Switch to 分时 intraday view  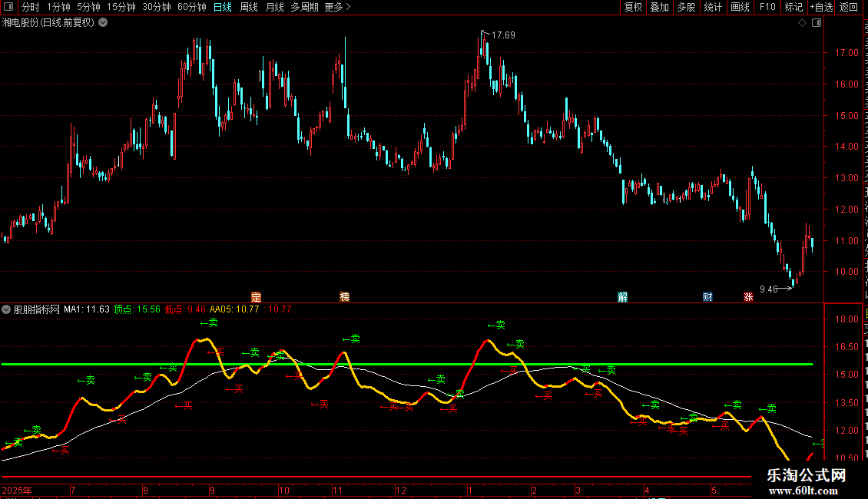pyautogui.click(x=31, y=7)
